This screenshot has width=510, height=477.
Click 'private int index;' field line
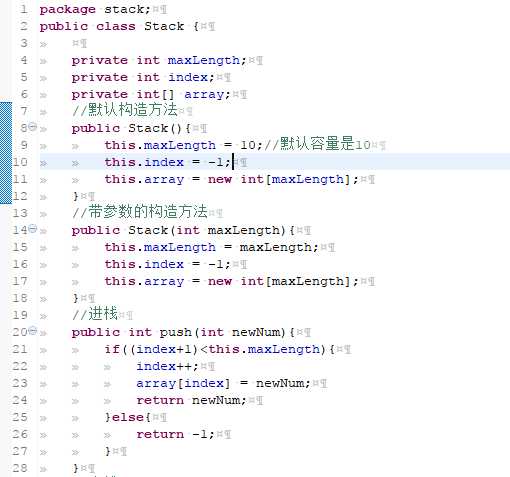click(x=143, y=77)
